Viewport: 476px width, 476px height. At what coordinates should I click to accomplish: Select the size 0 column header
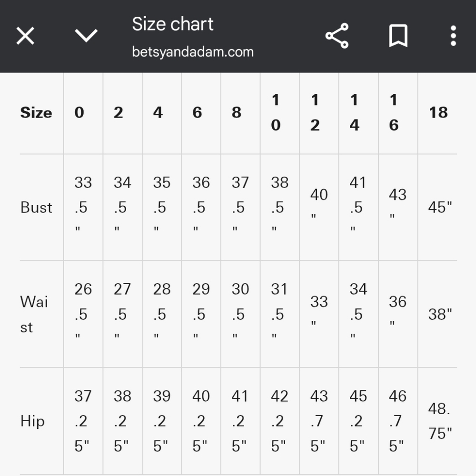click(79, 113)
